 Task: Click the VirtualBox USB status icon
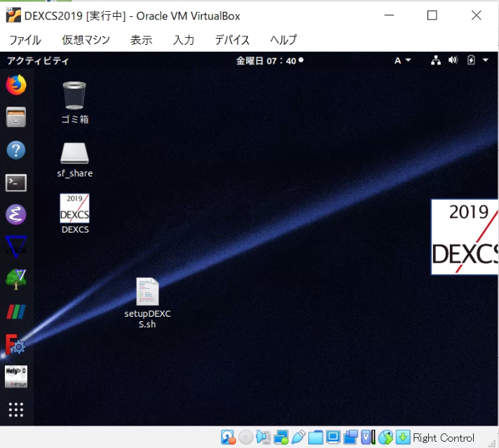(298, 437)
